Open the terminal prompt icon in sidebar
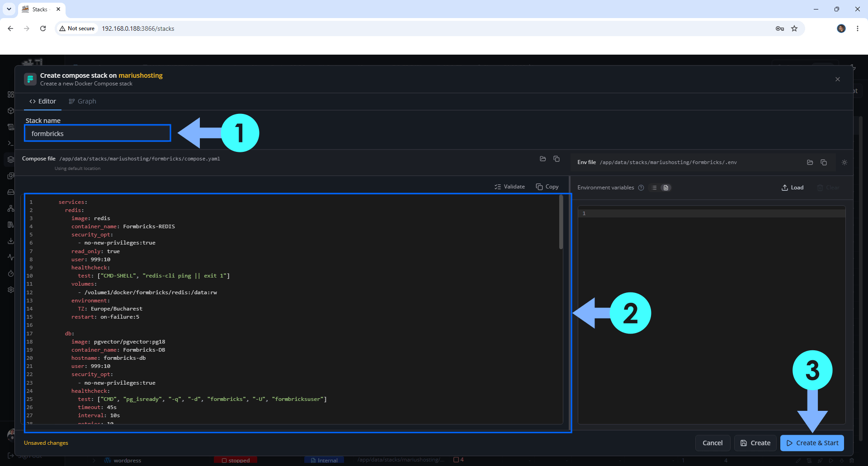 (x=10, y=143)
